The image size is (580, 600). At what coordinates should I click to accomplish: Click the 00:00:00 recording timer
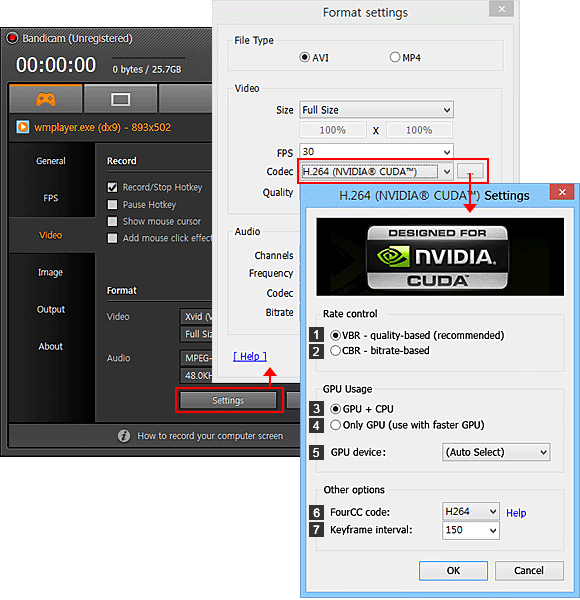click(x=56, y=65)
